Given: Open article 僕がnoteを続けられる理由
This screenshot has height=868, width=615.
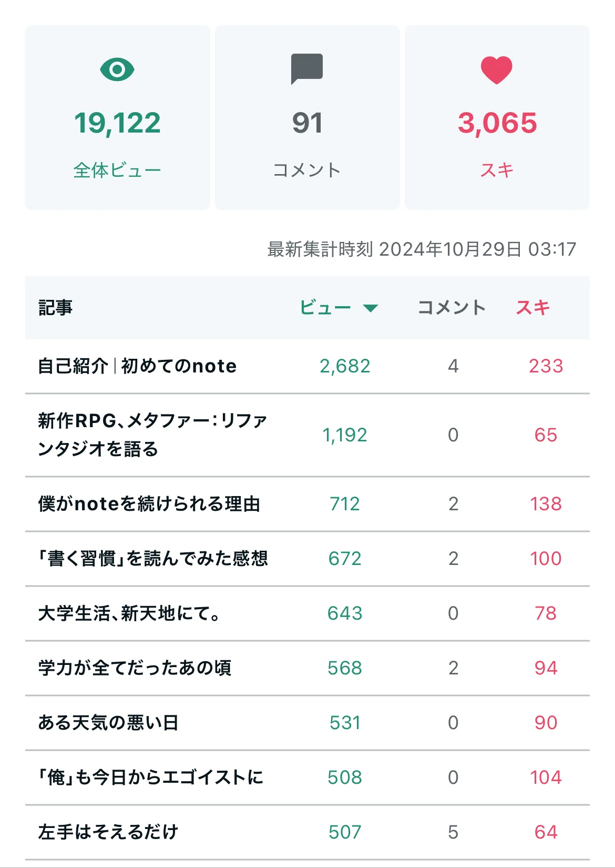Looking at the screenshot, I should (149, 504).
